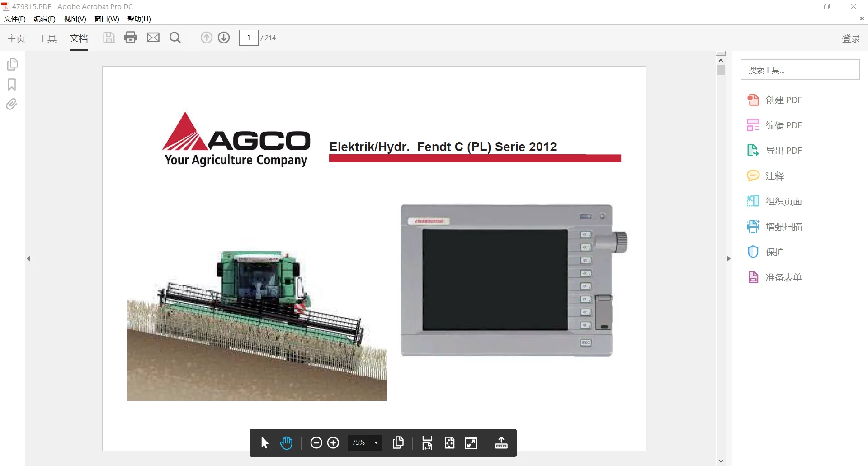Choose the selection arrow tool
Viewport: 868px width, 466px height.
pyautogui.click(x=265, y=443)
